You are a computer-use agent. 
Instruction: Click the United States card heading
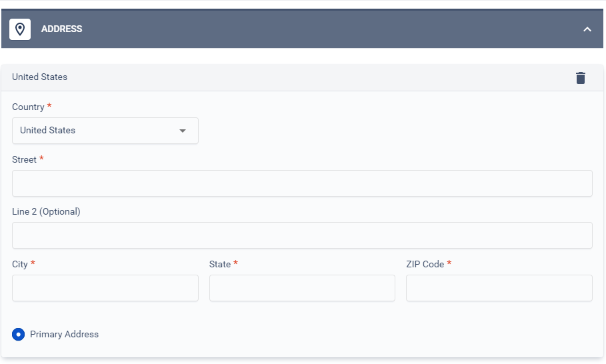click(x=39, y=77)
